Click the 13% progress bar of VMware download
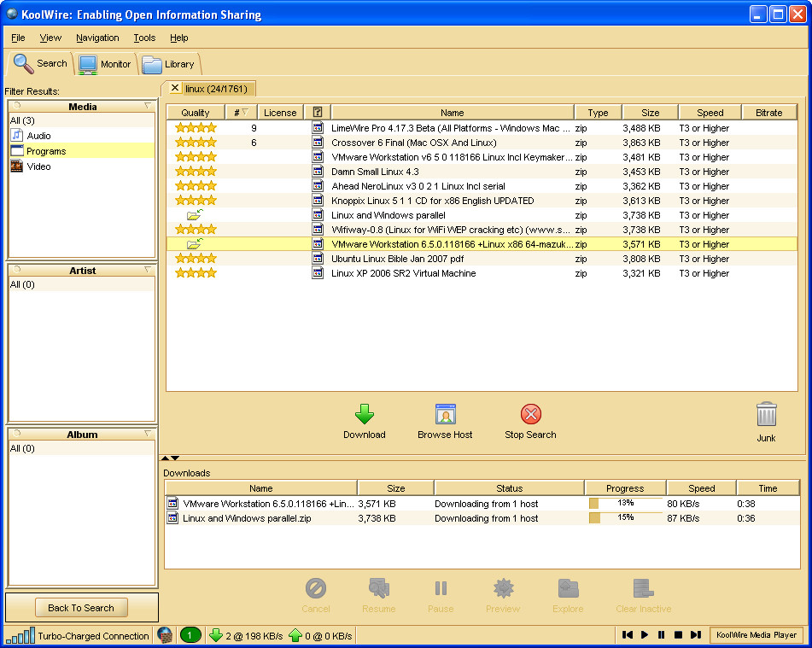The height and width of the screenshot is (648, 812). pos(626,503)
